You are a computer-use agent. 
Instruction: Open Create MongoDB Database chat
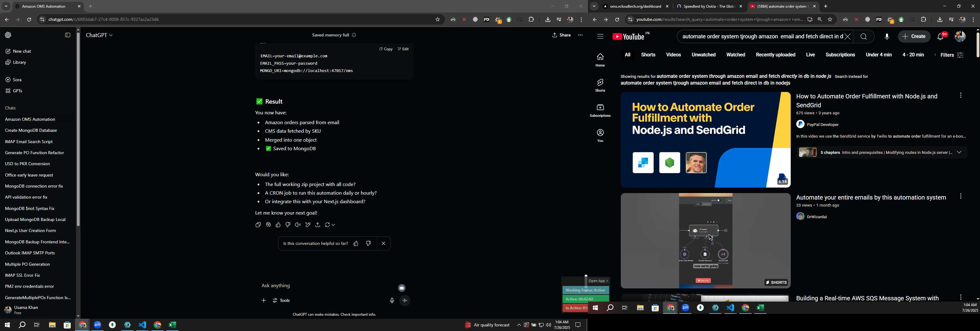pos(31,131)
